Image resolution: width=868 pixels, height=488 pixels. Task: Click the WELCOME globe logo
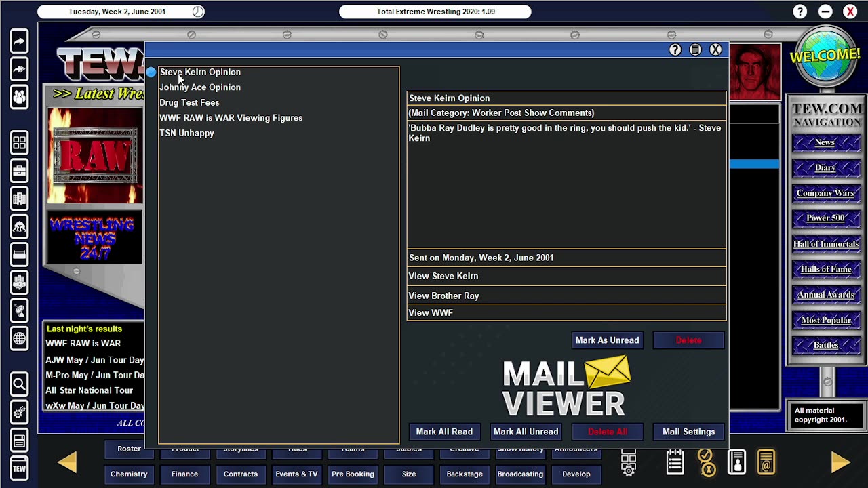pos(825,57)
